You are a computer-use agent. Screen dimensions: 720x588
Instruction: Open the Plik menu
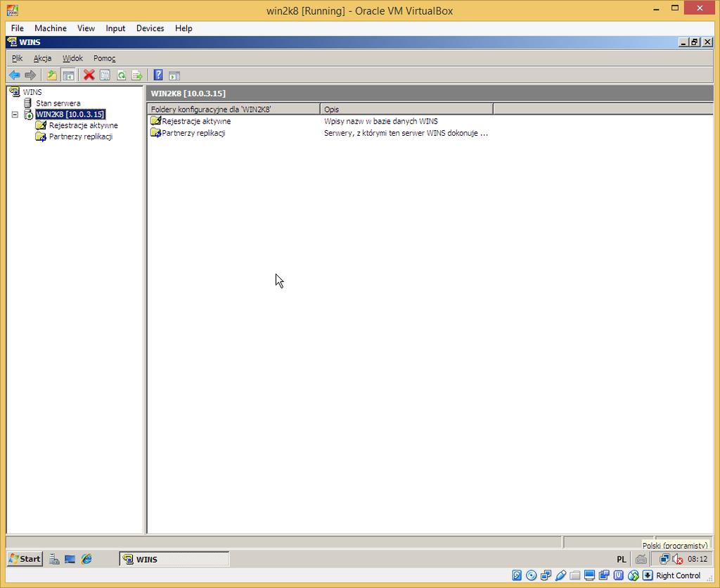tap(17, 58)
